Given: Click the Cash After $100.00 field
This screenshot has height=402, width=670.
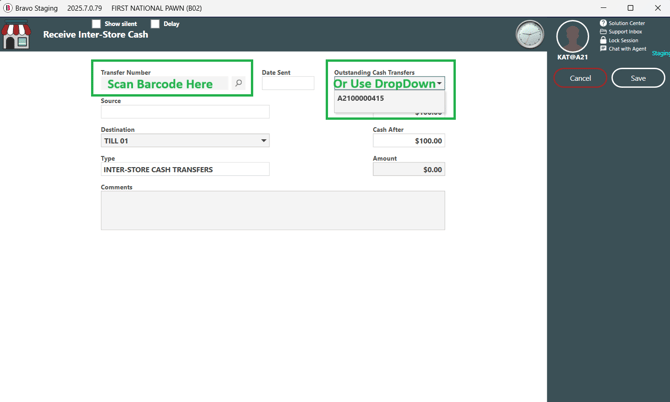Looking at the screenshot, I should [x=408, y=141].
